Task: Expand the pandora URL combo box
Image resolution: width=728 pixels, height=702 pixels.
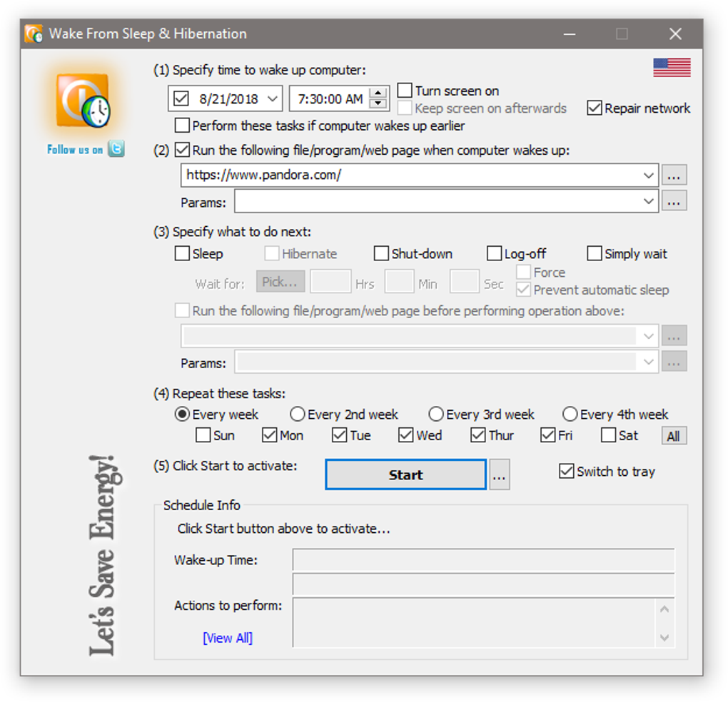Action: point(649,175)
